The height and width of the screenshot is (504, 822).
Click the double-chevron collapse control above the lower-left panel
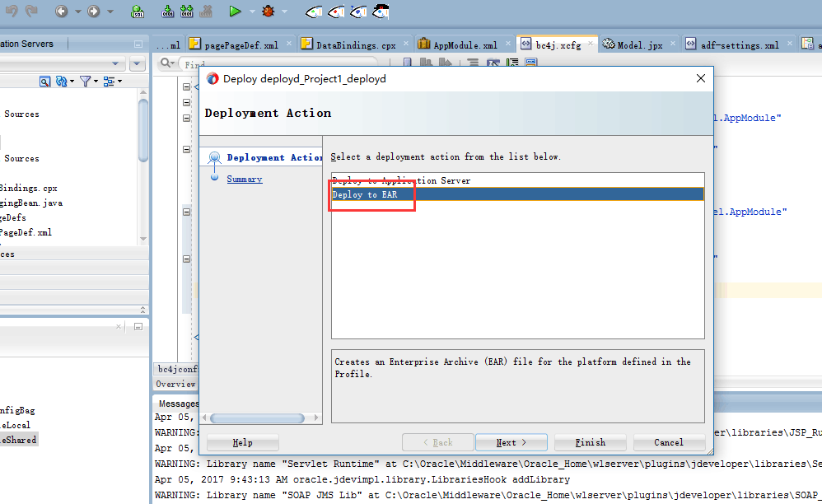coord(142,310)
